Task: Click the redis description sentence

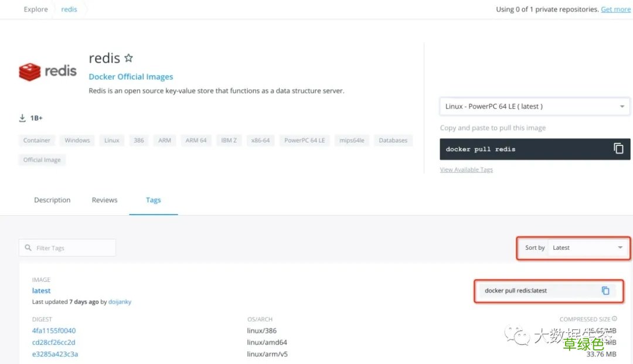Action: coord(216,91)
